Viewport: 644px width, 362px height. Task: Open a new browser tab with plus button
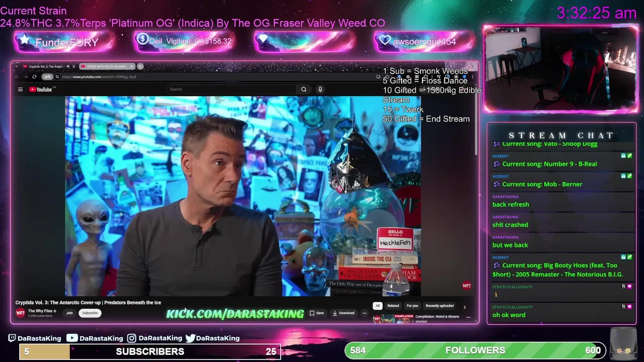click(140, 66)
